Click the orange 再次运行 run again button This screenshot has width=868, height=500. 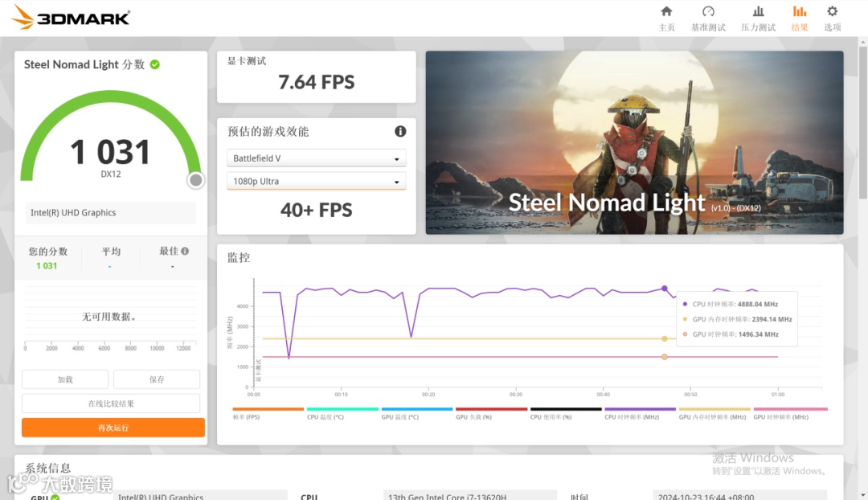pyautogui.click(x=113, y=428)
